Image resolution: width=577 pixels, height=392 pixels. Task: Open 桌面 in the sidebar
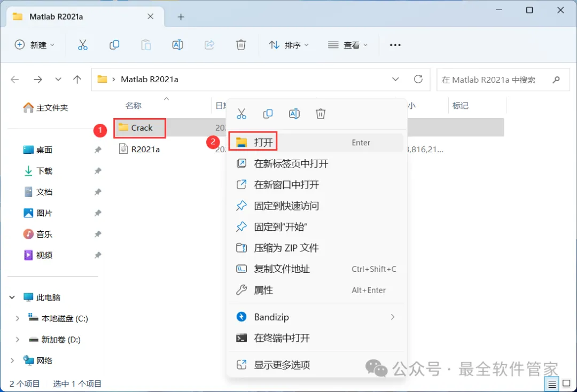[38, 150]
